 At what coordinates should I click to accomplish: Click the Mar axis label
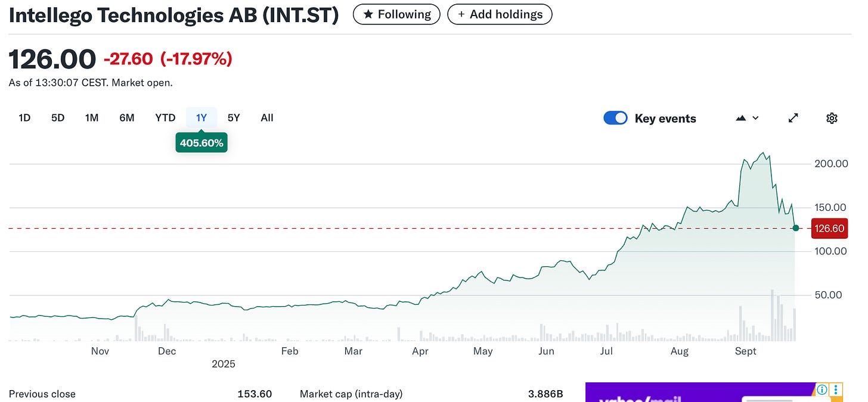tap(354, 351)
